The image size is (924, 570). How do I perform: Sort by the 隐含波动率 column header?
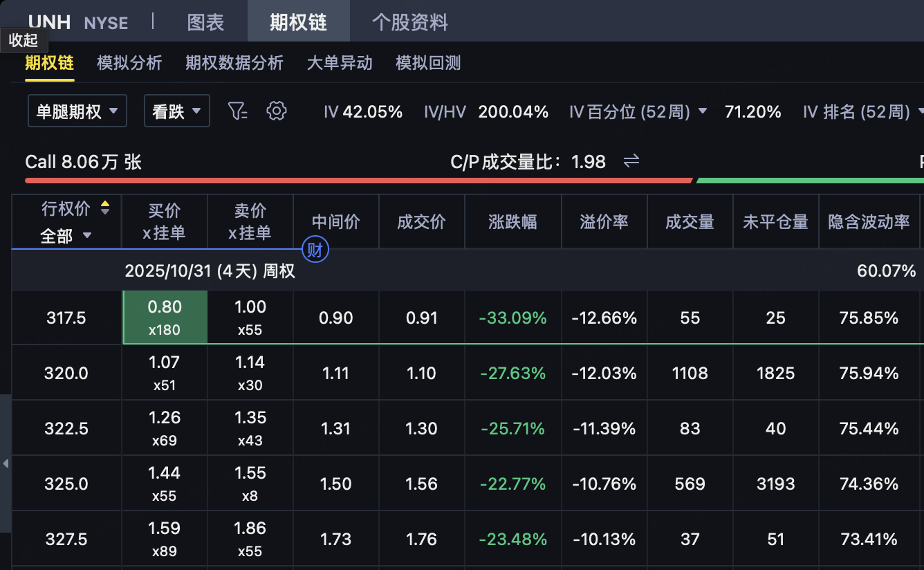pos(869,221)
